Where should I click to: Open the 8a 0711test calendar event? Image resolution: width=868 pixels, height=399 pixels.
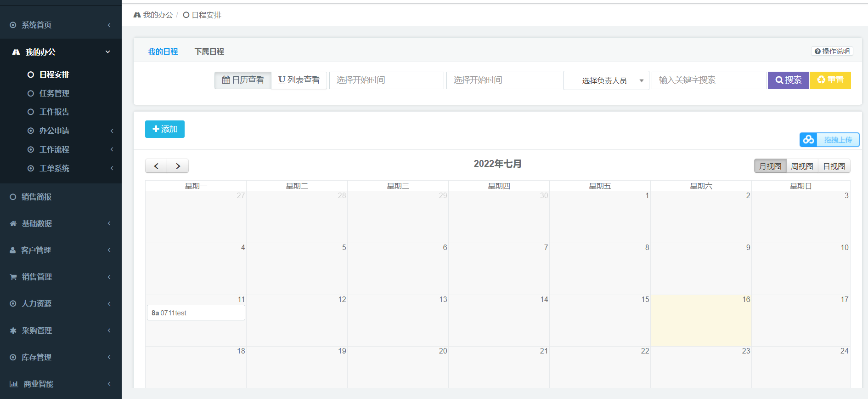pyautogui.click(x=196, y=313)
